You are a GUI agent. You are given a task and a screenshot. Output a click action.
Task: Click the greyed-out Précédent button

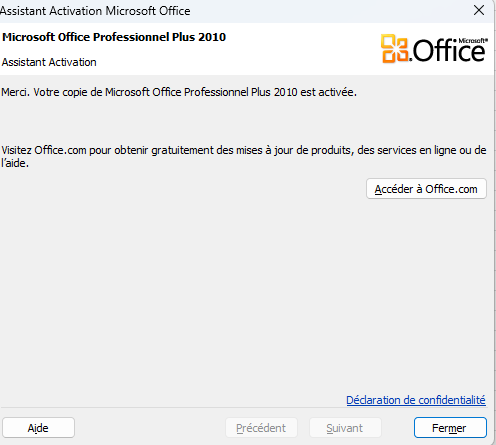pos(261,428)
